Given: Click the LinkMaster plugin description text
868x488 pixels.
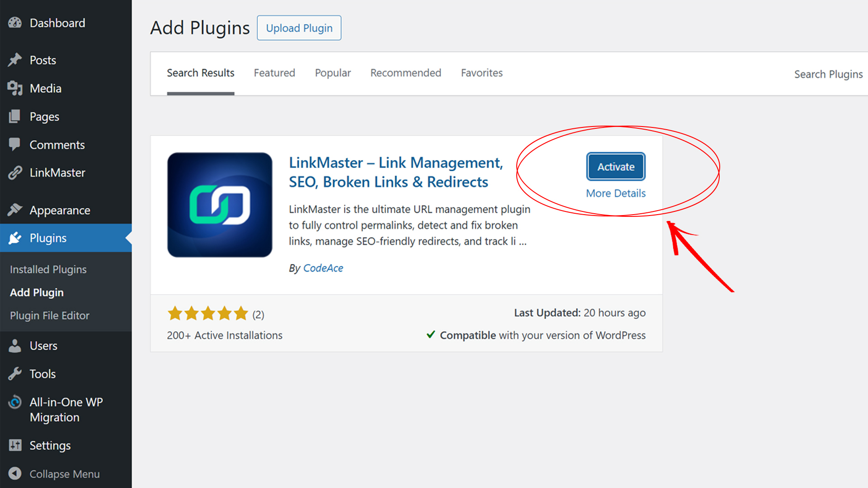Looking at the screenshot, I should tap(410, 225).
